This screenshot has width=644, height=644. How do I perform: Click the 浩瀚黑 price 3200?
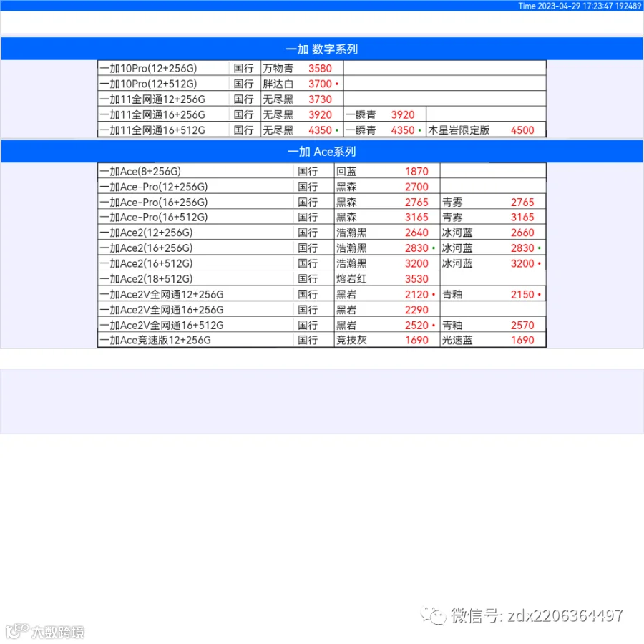416,263
